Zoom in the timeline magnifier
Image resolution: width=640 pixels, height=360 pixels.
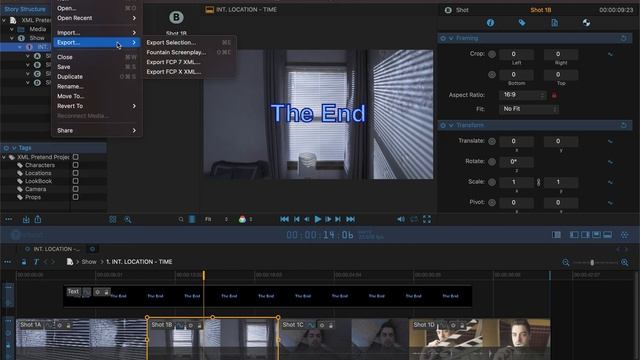(x=625, y=262)
